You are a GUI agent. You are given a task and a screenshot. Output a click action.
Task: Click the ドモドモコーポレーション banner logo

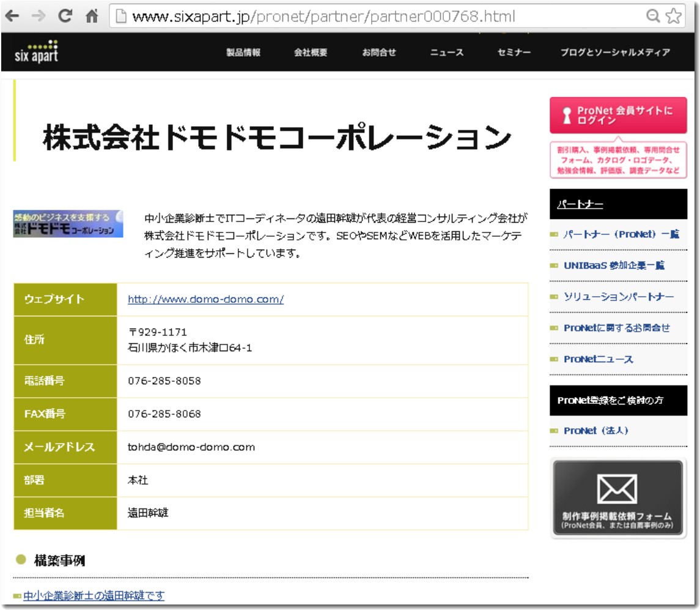[x=68, y=223]
